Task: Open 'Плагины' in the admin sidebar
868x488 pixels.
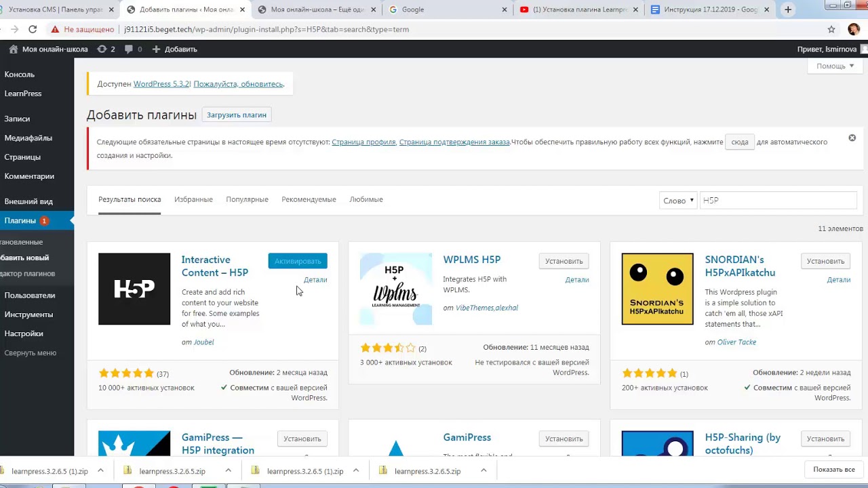Action: (x=20, y=220)
